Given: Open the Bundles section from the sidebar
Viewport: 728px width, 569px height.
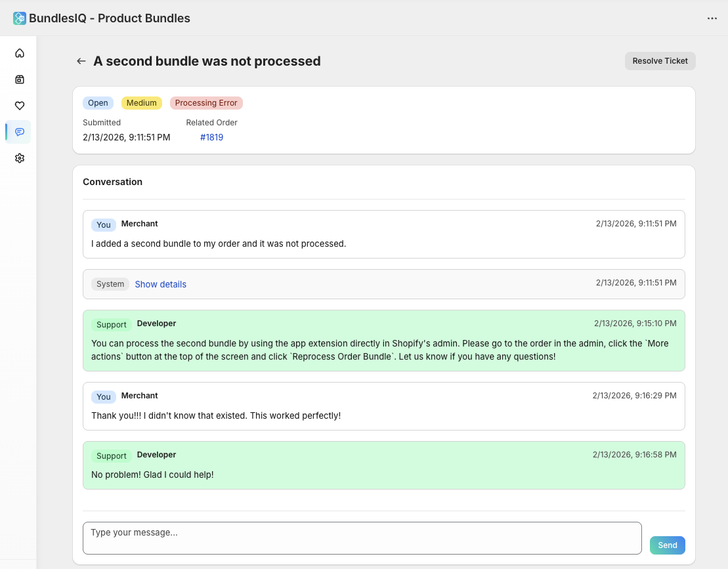Looking at the screenshot, I should 19,79.
